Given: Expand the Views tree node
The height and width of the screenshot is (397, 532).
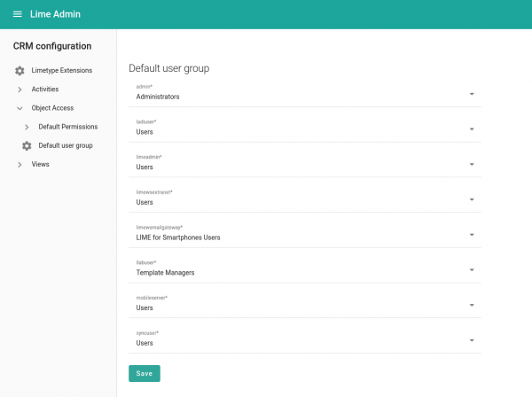Looking at the screenshot, I should [20, 164].
